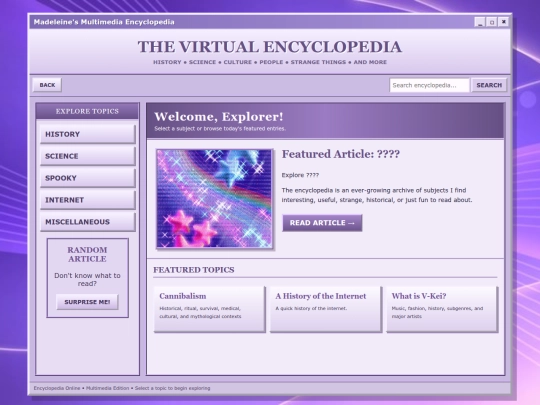Focus the Search encyclopedia input field
The image size is (540, 405).
(429, 85)
